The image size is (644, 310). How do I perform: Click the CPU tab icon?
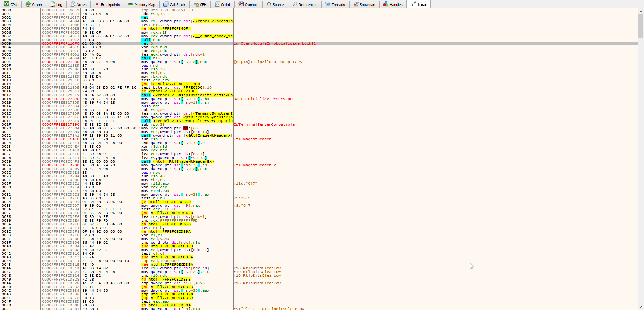(7, 4)
